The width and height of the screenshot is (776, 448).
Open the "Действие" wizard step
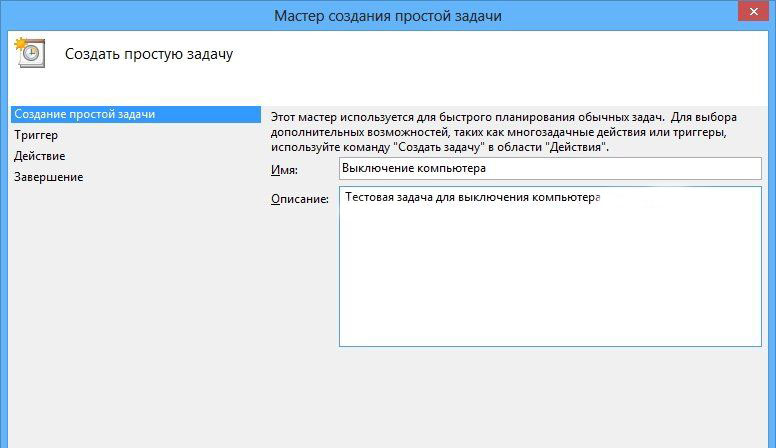click(40, 156)
